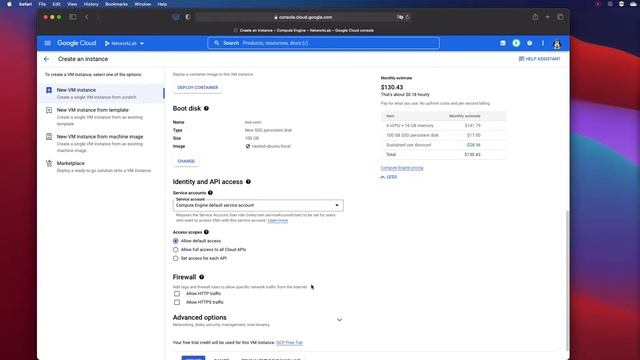Click the nested-ubuntu-focal image icon

247,146
